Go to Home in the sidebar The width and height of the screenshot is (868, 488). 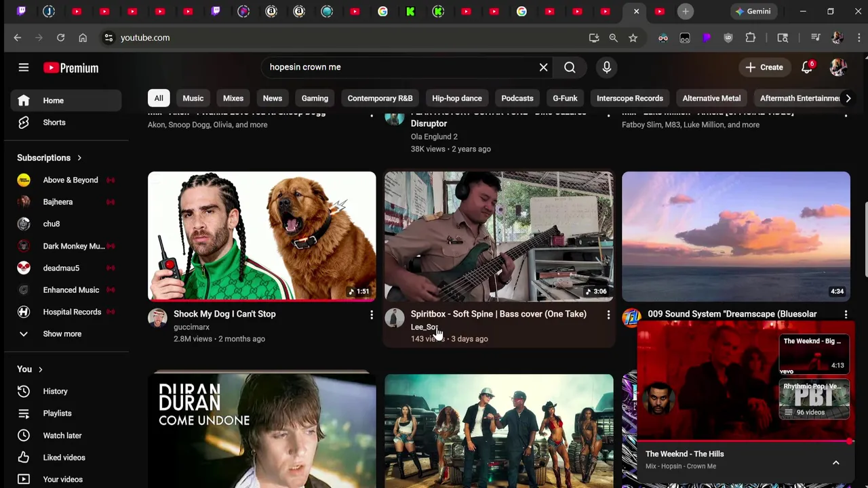66,100
